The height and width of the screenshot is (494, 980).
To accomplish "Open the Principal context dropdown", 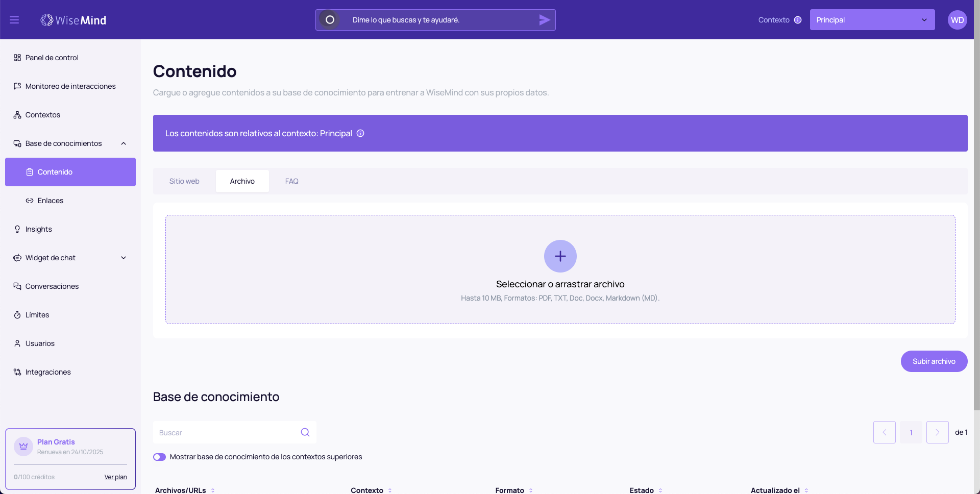I will pos(872,20).
